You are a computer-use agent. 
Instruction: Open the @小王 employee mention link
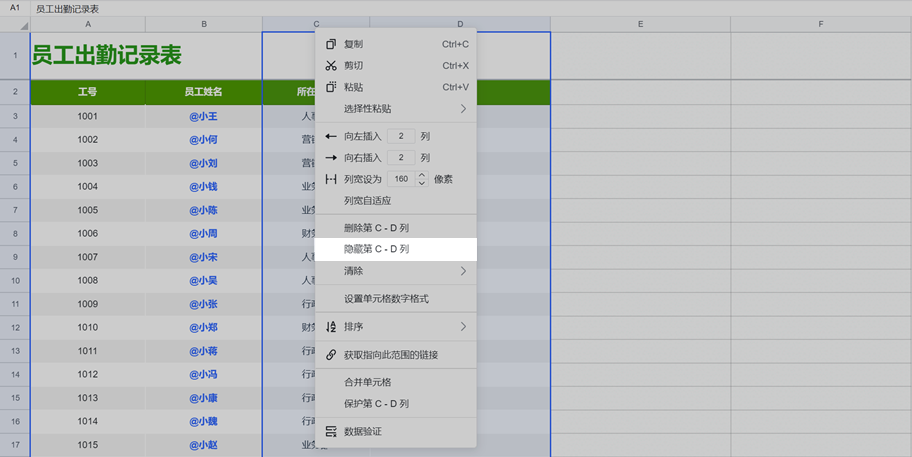click(203, 116)
